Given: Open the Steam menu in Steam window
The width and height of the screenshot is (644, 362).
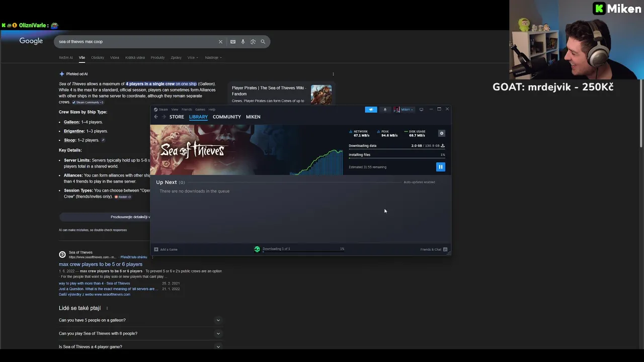Looking at the screenshot, I should click(x=163, y=110).
